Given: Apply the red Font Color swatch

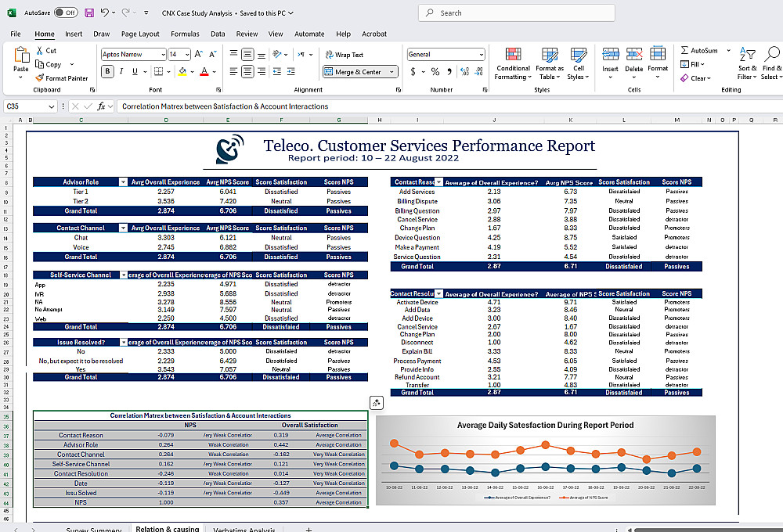Looking at the screenshot, I should coord(204,72).
